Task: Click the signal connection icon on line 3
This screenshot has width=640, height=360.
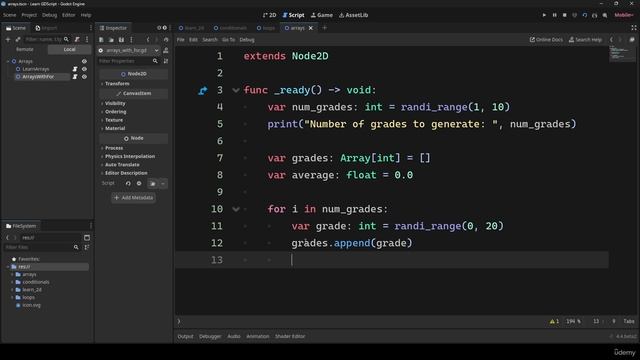Action: click(202, 91)
